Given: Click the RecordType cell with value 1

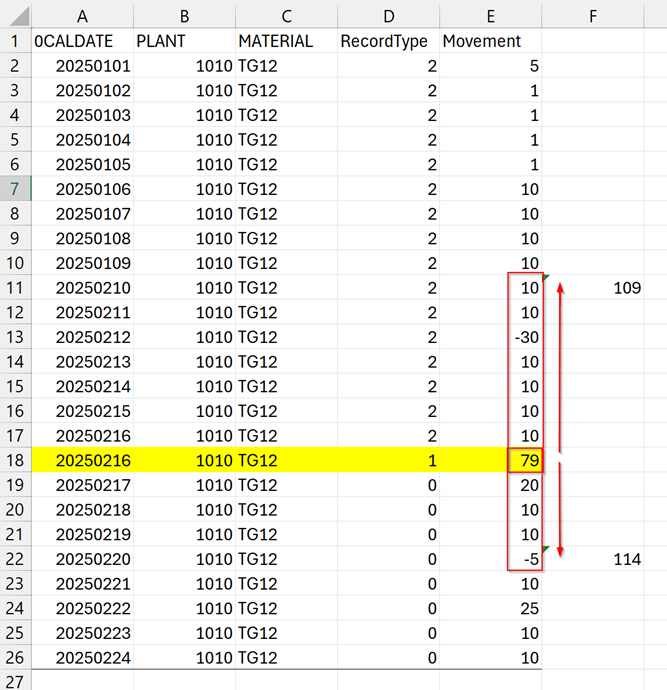Looking at the screenshot, I should point(387,460).
